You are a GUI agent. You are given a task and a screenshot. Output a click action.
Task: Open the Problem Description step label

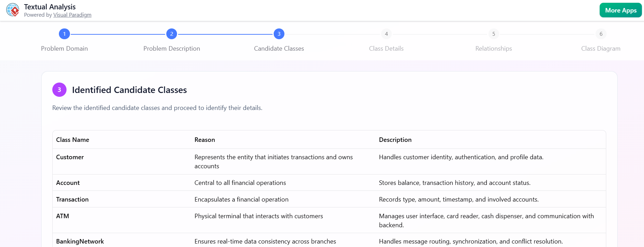[x=171, y=49]
